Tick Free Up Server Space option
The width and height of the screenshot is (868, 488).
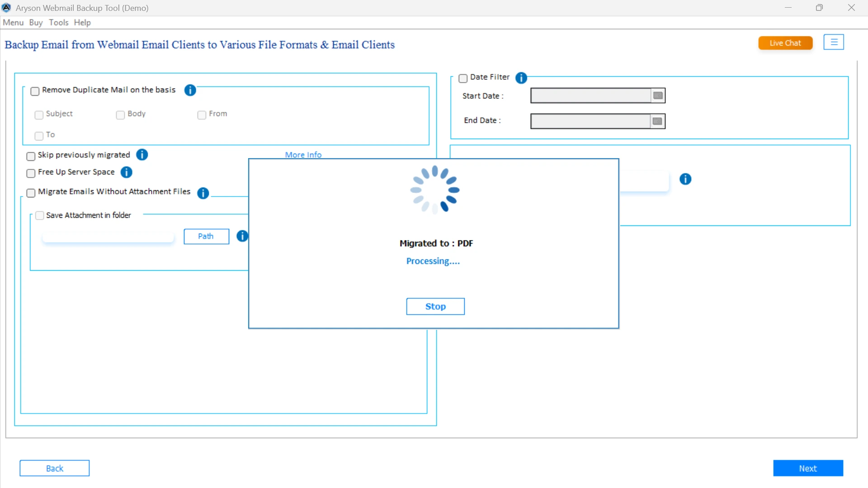31,174
